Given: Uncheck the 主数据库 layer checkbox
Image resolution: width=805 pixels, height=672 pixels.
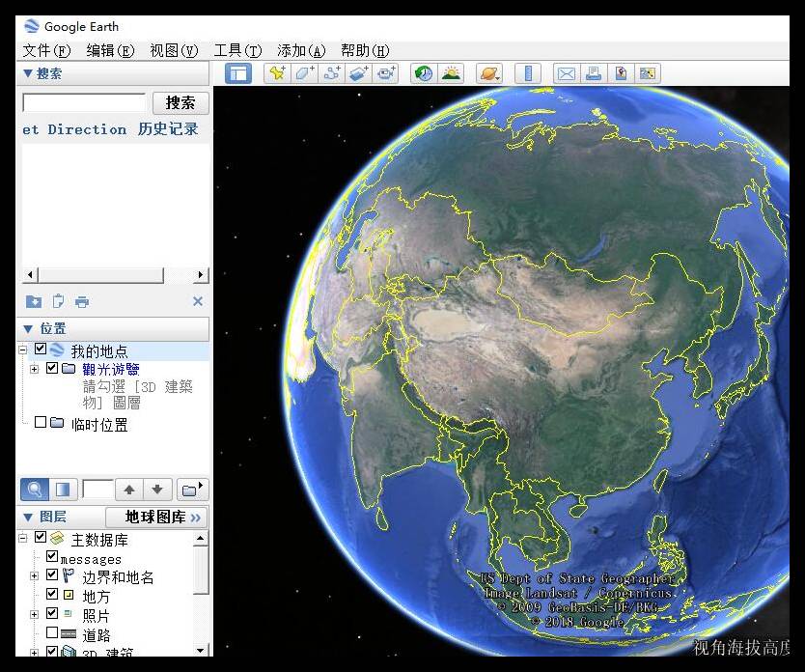Looking at the screenshot, I should pos(41,537).
